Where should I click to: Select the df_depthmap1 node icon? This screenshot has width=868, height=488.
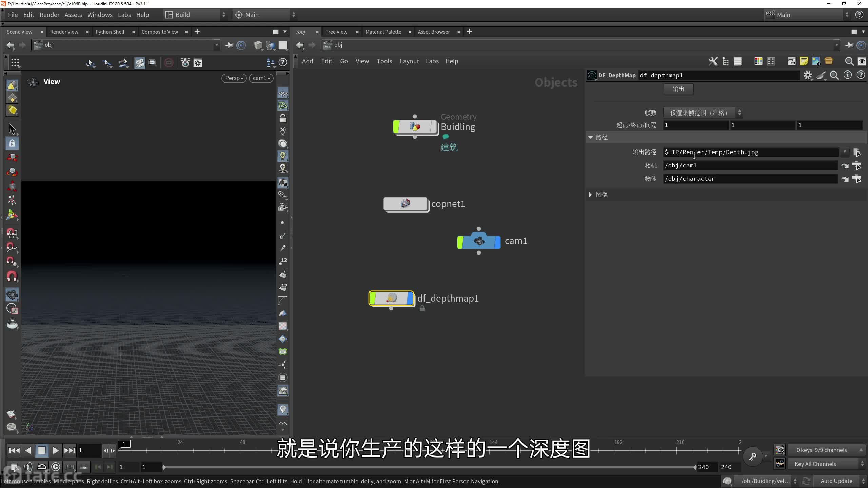pyautogui.click(x=392, y=298)
